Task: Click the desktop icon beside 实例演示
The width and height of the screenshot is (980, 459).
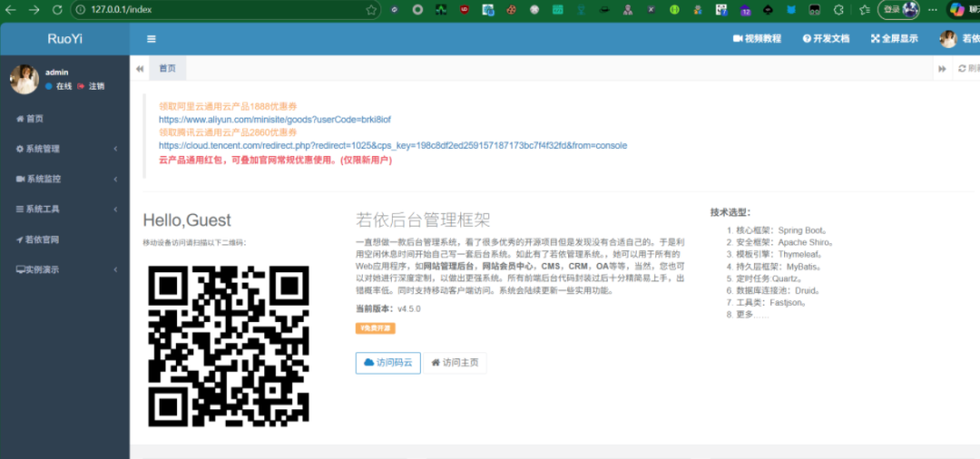Action: (20, 269)
